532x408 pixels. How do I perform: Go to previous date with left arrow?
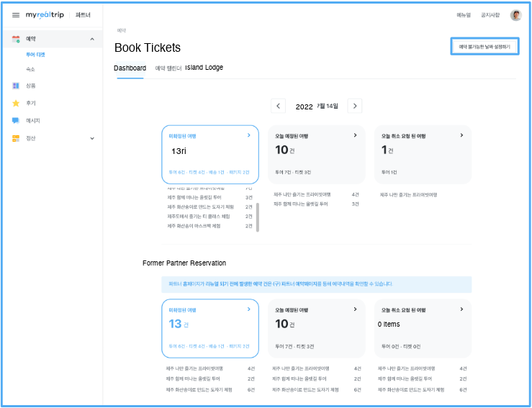coord(279,106)
